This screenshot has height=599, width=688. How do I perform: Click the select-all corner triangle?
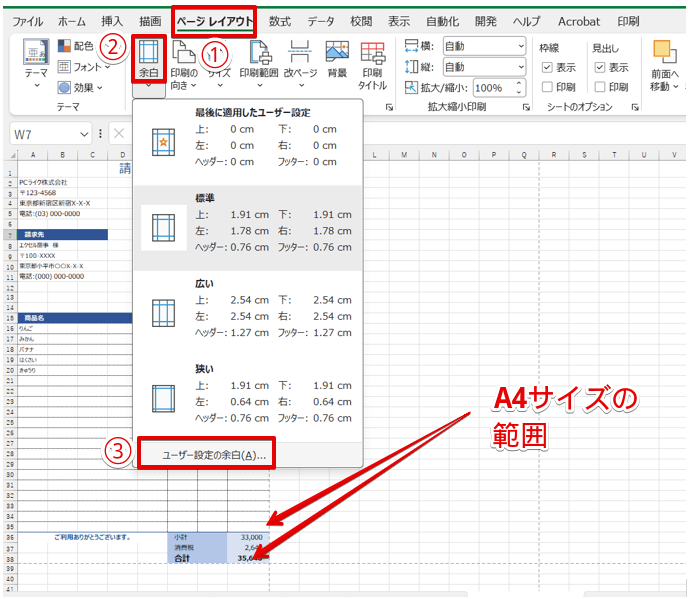tap(13, 155)
